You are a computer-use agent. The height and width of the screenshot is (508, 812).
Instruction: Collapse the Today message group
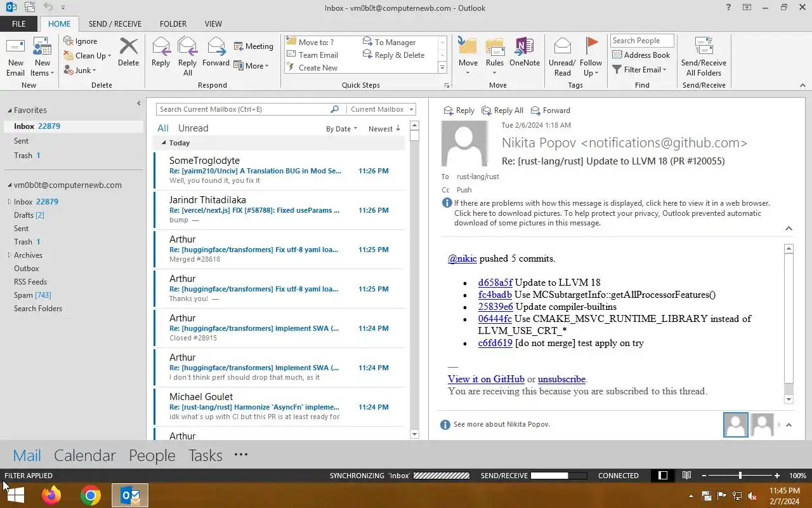point(164,143)
